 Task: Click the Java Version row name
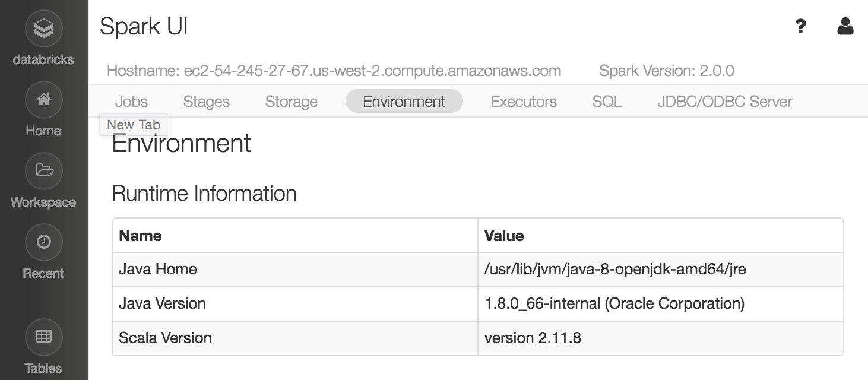(162, 303)
